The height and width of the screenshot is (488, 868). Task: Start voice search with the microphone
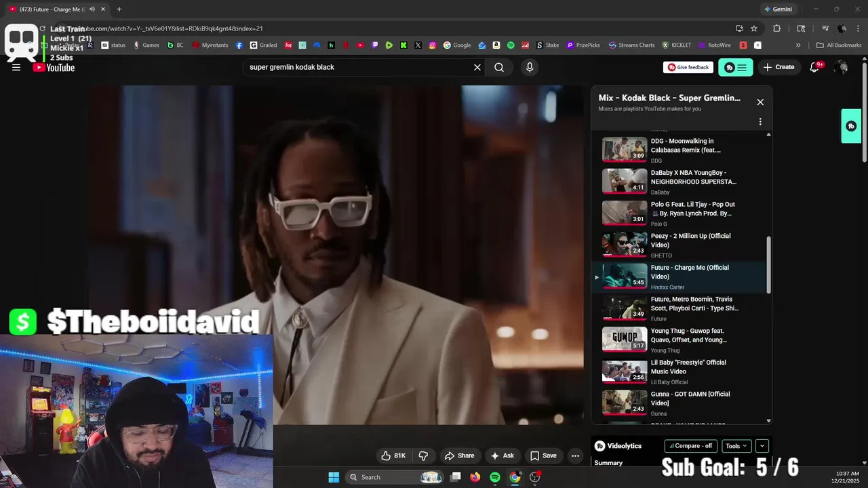click(530, 67)
